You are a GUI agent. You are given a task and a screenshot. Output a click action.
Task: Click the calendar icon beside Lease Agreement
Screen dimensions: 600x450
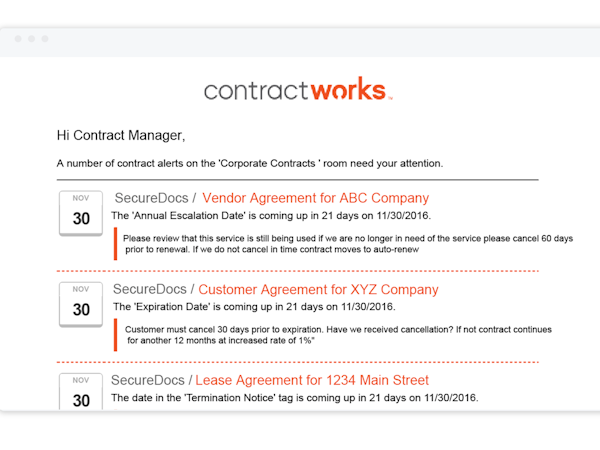[x=81, y=392]
